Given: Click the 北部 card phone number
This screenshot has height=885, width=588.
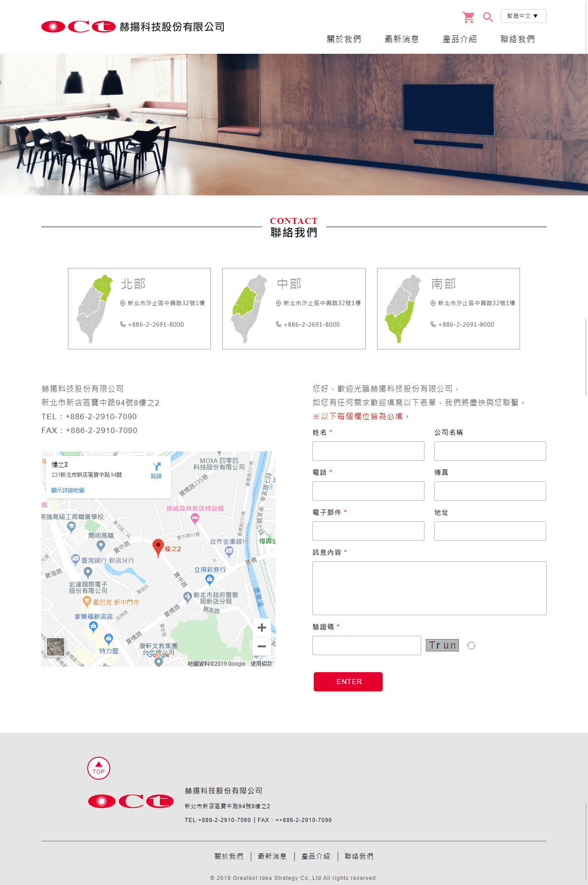Looking at the screenshot, I should click(156, 325).
